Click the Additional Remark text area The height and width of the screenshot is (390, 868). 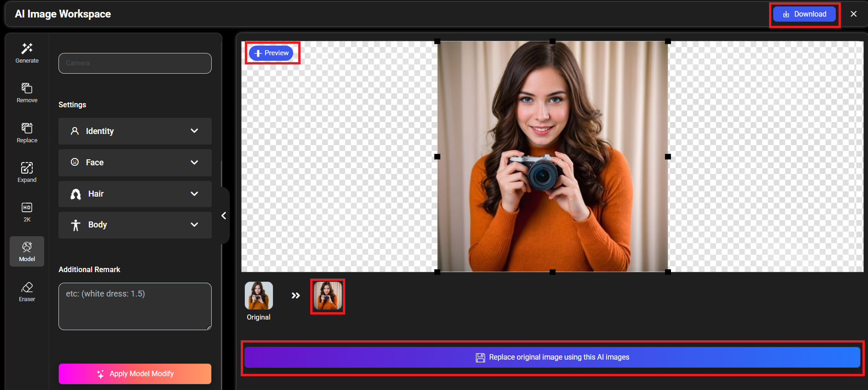click(135, 306)
